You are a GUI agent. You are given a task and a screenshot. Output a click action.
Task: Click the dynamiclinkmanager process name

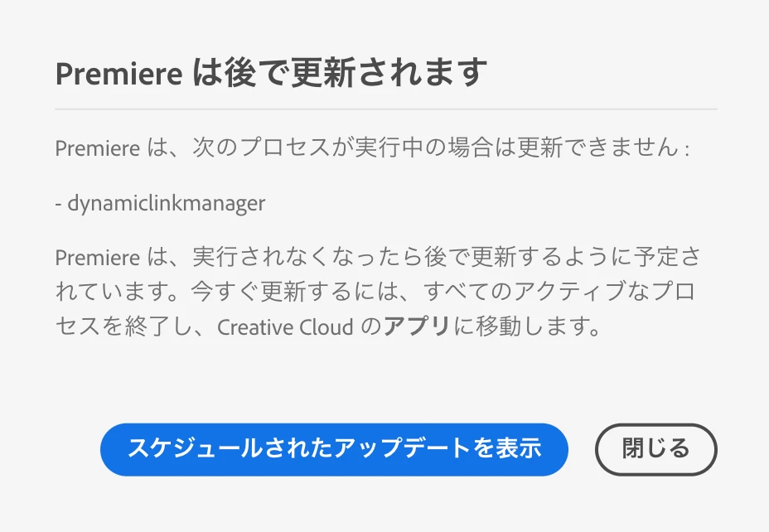click(167, 203)
